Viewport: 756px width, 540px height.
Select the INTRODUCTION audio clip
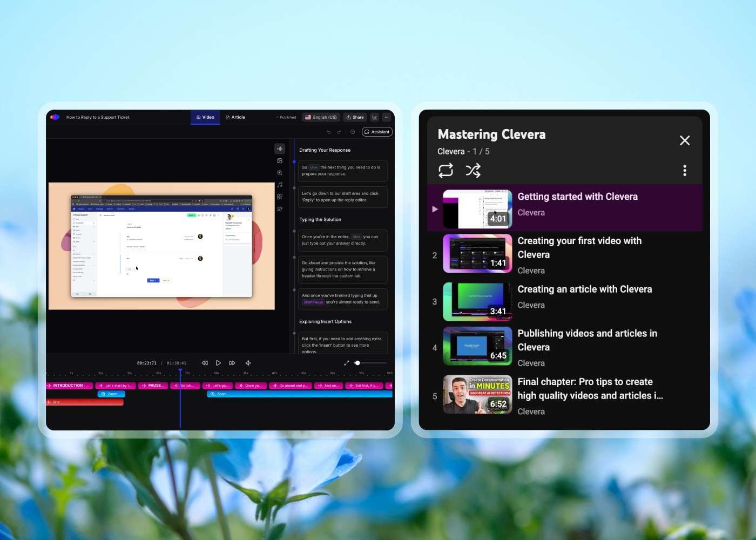[70, 386]
